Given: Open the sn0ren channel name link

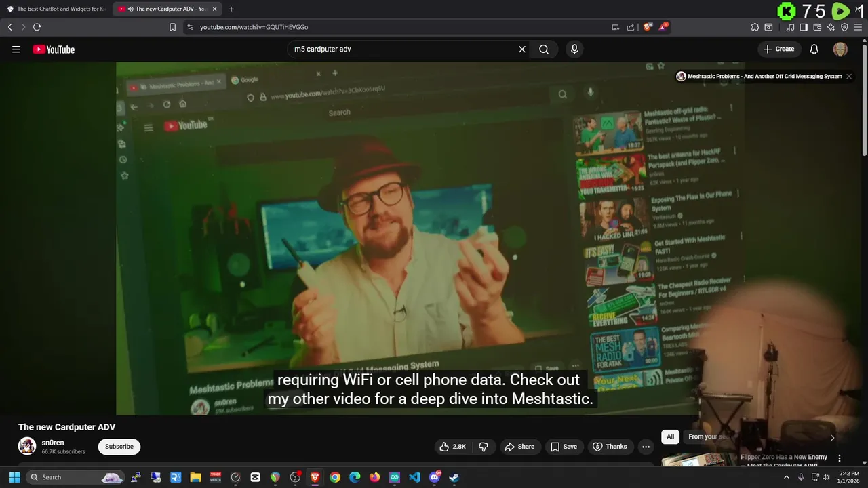Looking at the screenshot, I should pyautogui.click(x=53, y=443).
